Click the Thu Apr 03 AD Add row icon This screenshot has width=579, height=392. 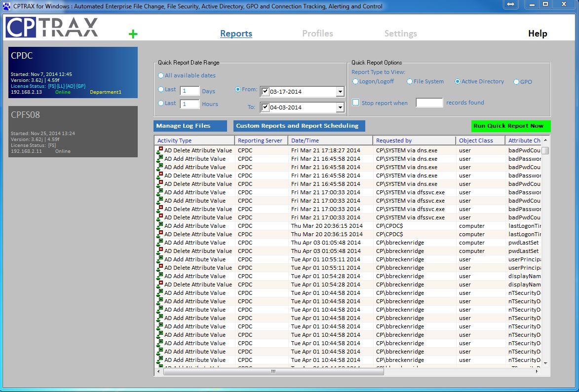point(160,243)
